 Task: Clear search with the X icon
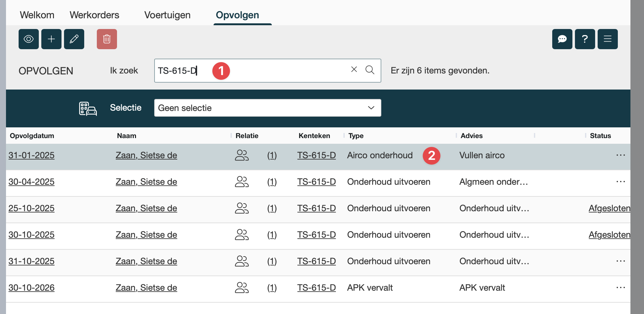pos(354,70)
